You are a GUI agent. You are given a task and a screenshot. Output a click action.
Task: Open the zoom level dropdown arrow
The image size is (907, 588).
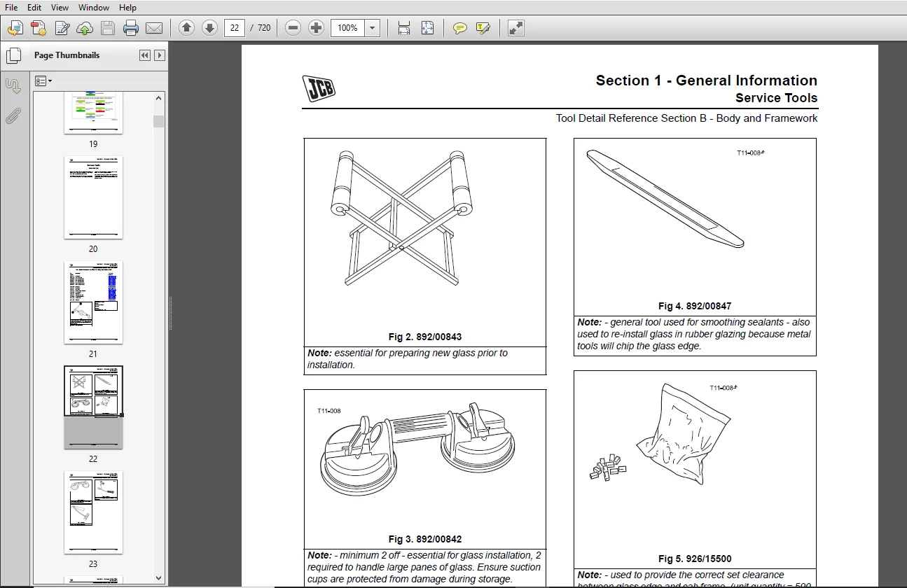(x=373, y=28)
